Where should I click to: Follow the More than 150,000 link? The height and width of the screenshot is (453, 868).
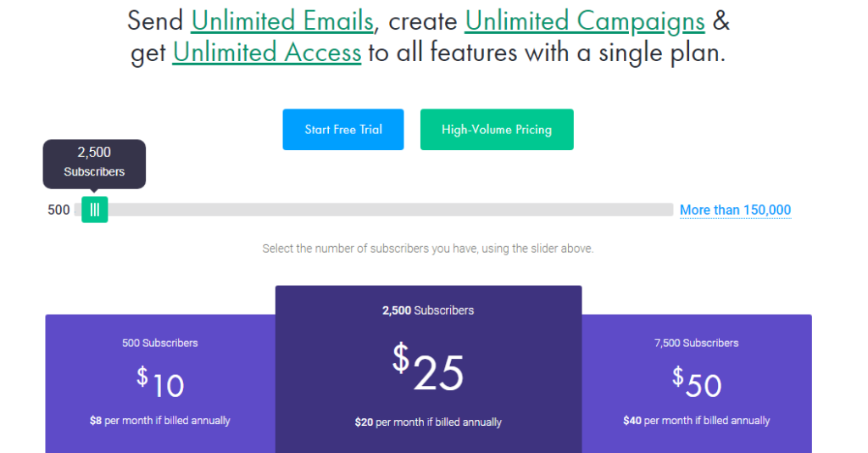(x=735, y=210)
